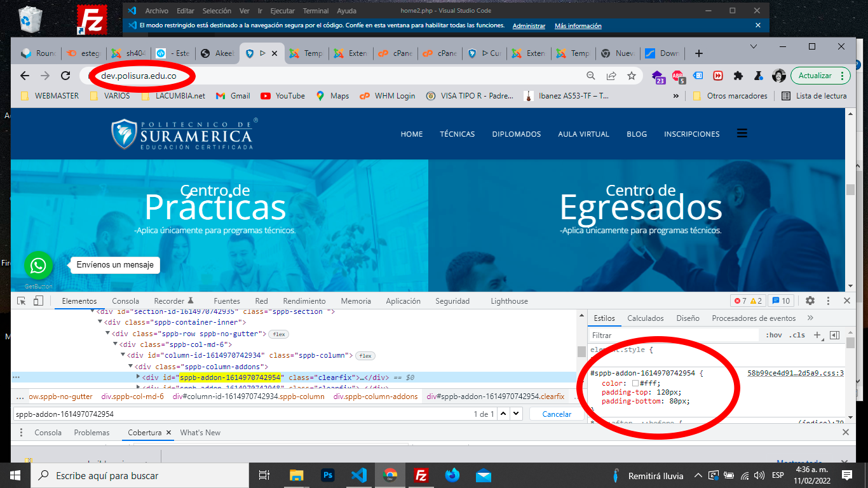Screen dimensions: 868x488
Task: Click the WhatsApp chat bubble icon
Action: [38, 265]
